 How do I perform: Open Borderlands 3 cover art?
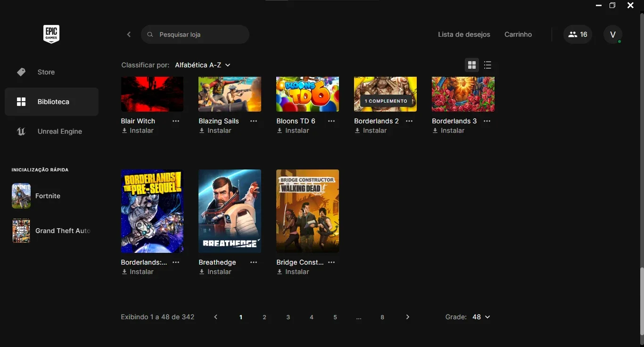click(463, 94)
